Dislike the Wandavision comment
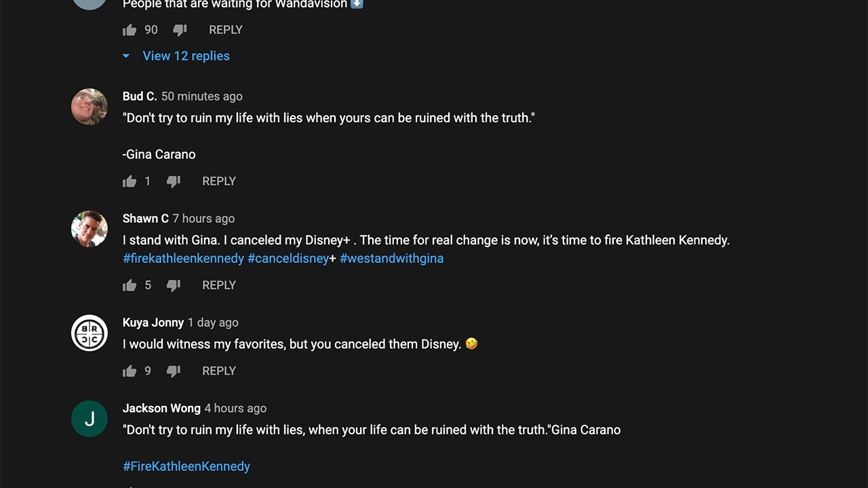Image resolution: width=868 pixels, height=488 pixels. click(180, 30)
